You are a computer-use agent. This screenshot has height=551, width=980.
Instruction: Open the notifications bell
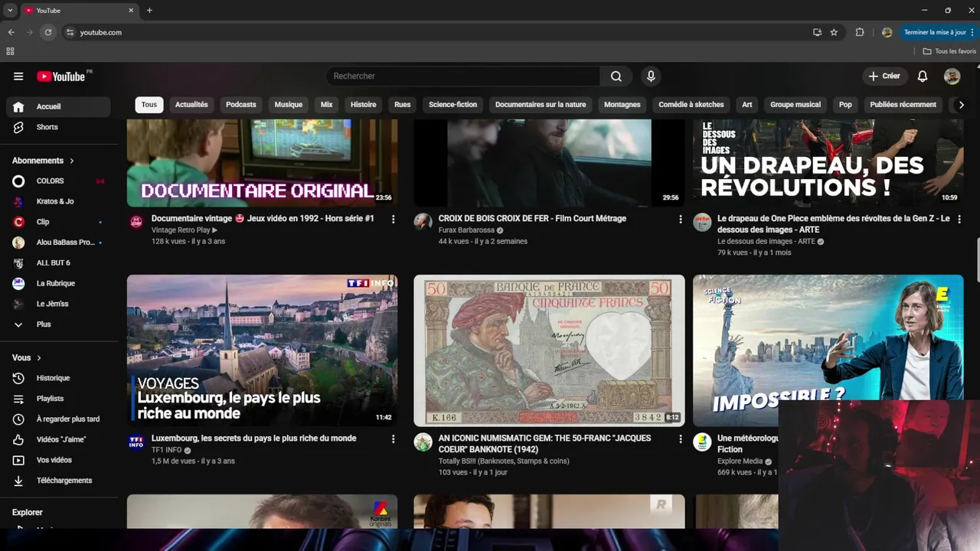pos(923,77)
